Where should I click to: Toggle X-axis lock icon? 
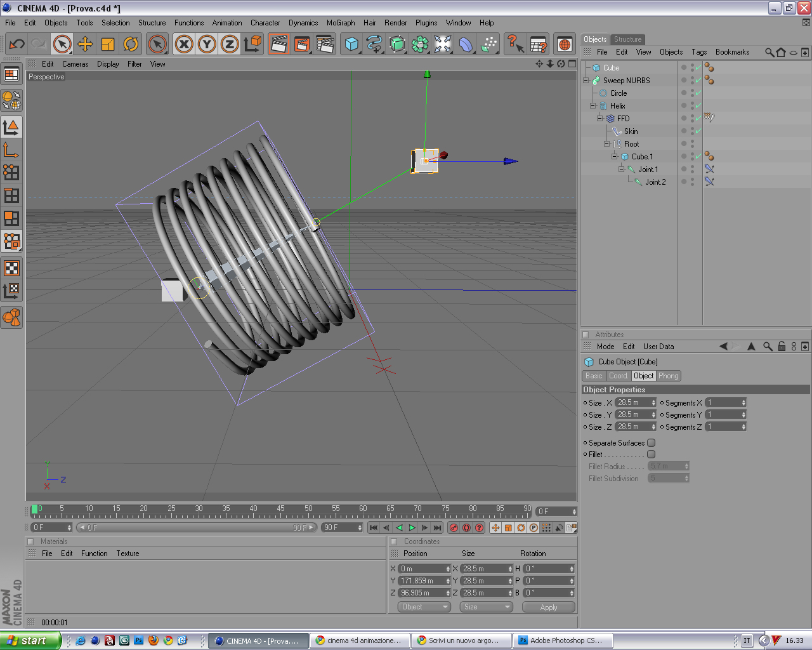pyautogui.click(x=184, y=44)
